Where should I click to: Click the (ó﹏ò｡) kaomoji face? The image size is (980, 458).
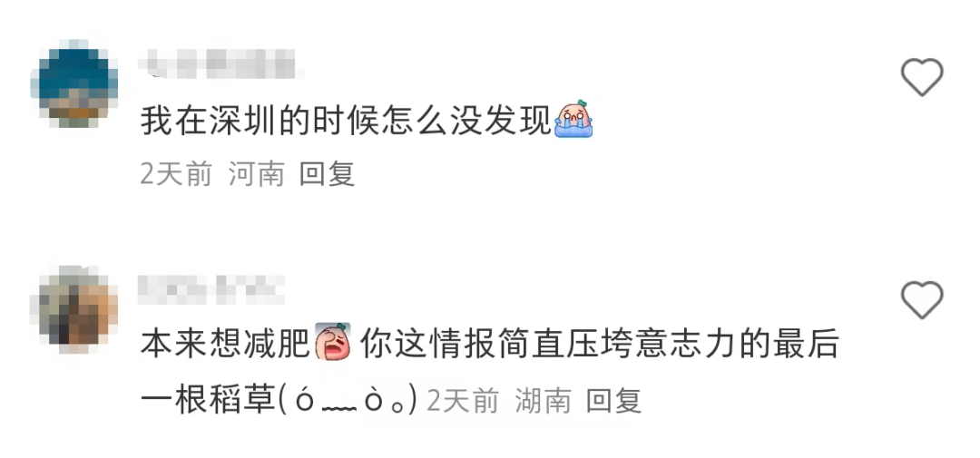click(x=347, y=400)
